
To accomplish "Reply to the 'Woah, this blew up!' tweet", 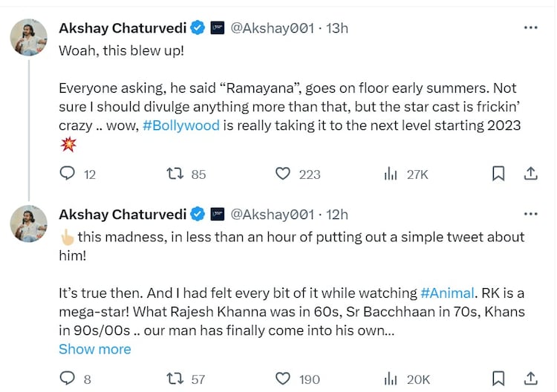I will [68, 174].
